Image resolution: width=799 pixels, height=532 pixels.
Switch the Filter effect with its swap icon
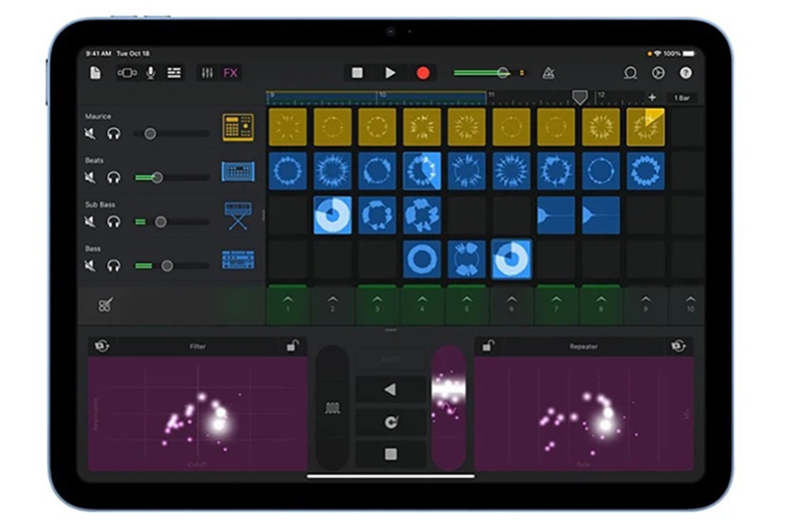point(102,346)
